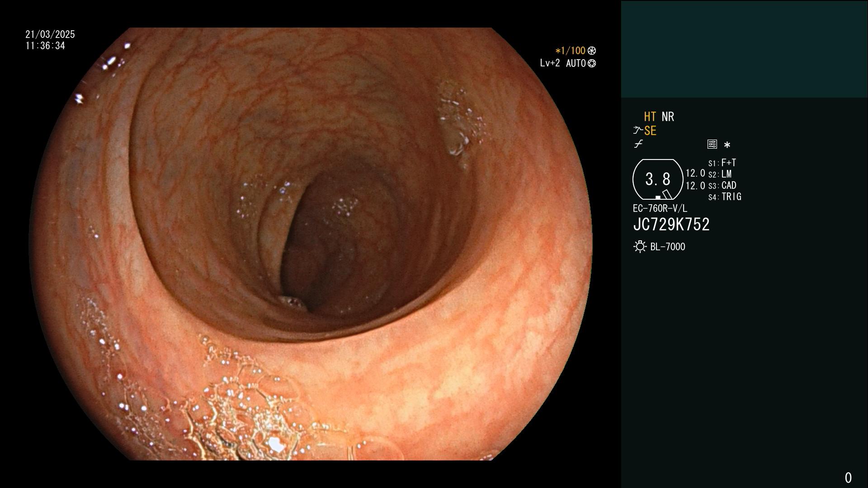Click the scope model EC-760R-V/L
Viewport: 868px width, 488px height.
[x=660, y=208]
